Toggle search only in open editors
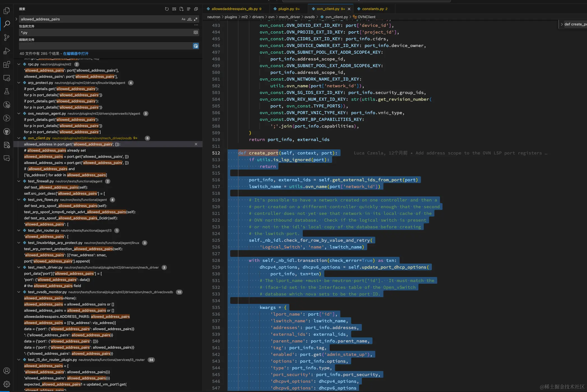Viewport: 587px width, 392px height. (196, 32)
